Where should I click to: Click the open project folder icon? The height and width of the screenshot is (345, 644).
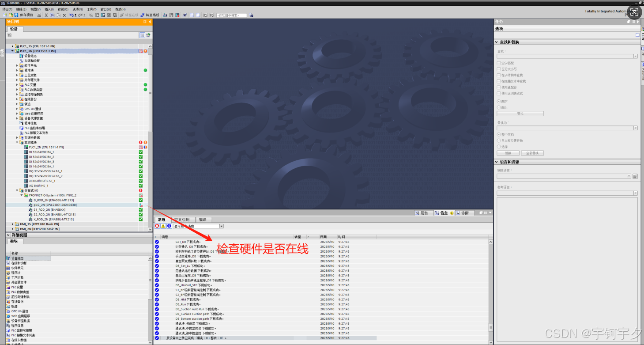pyautogui.click(x=11, y=15)
